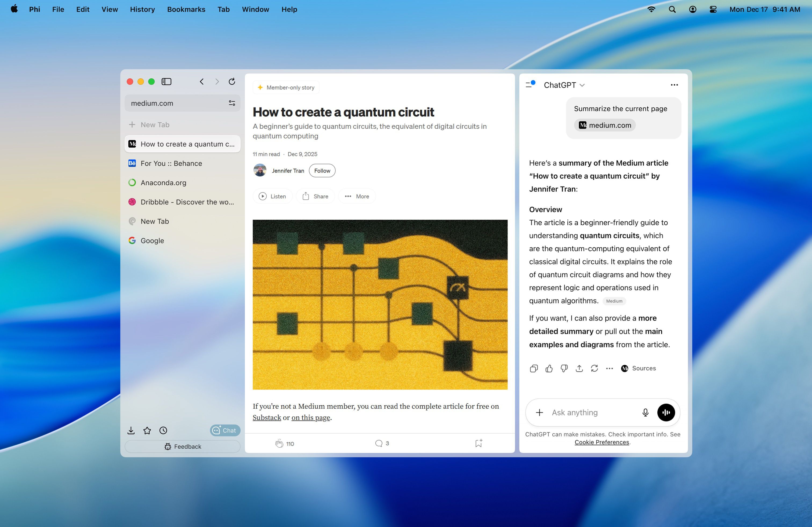Open the More options on article
The width and height of the screenshot is (812, 527).
point(357,196)
